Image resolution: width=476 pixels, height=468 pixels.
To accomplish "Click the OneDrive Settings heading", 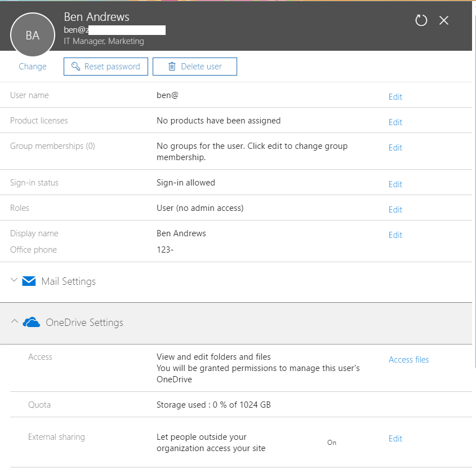I will click(x=84, y=323).
